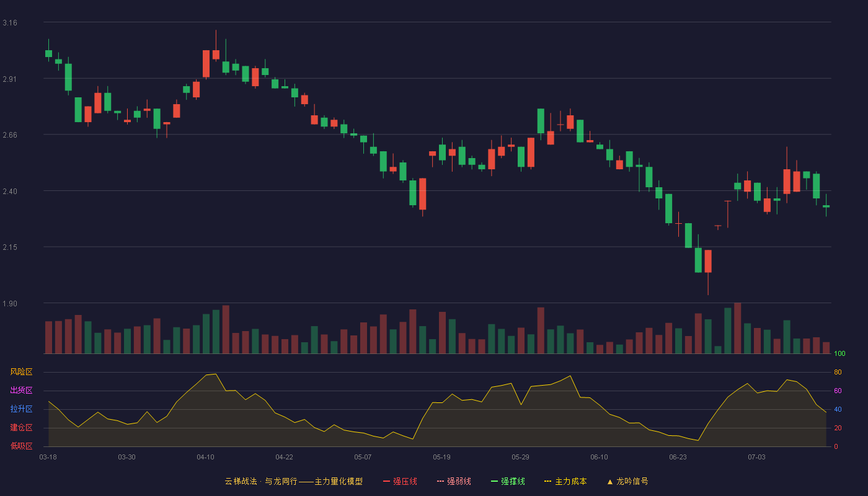
Task: Click the chart title 云梯战法 · 与龙同行
Action: tap(261, 481)
